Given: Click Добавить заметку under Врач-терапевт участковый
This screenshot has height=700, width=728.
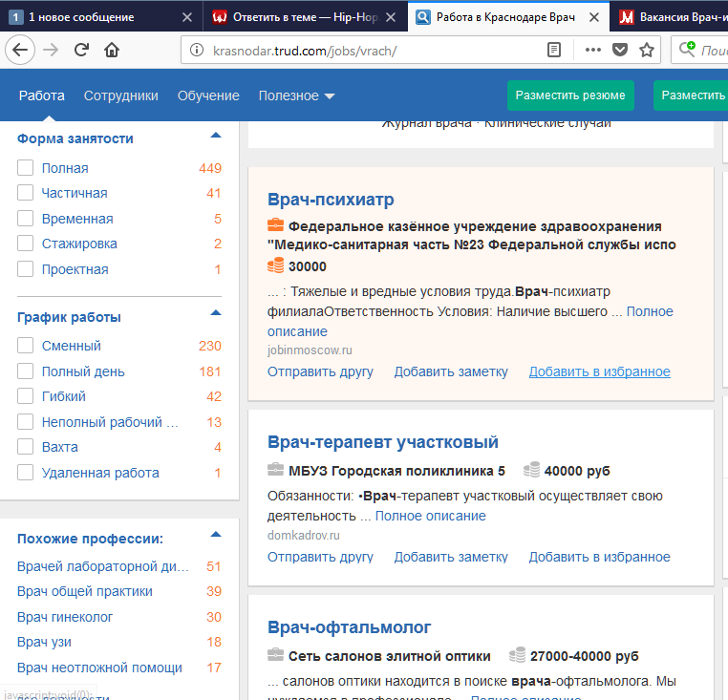Looking at the screenshot, I should (451, 557).
